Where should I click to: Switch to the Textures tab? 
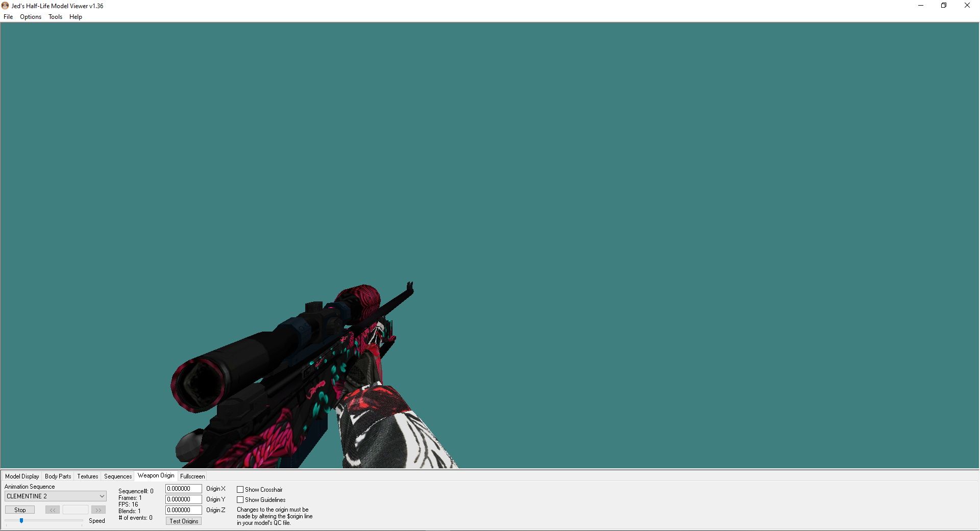[x=88, y=476]
